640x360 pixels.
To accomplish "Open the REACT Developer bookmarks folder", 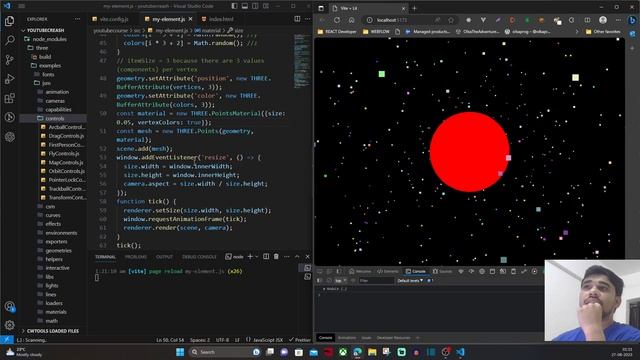I will pyautogui.click(x=337, y=31).
